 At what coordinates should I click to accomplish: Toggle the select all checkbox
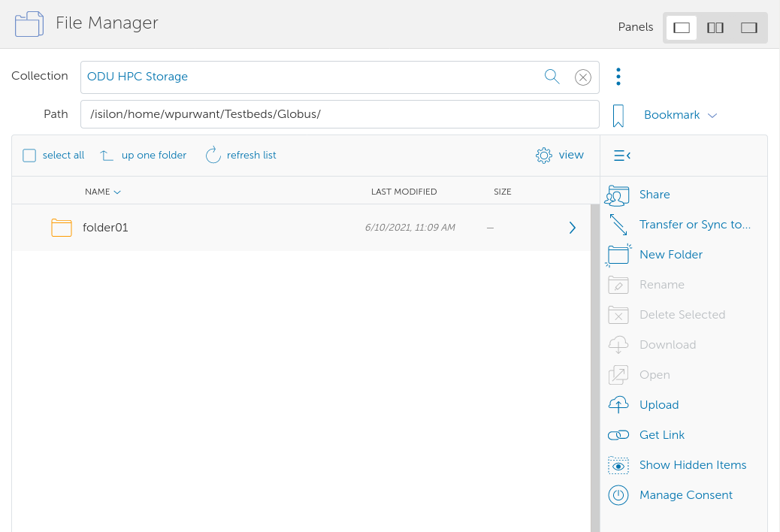point(29,155)
